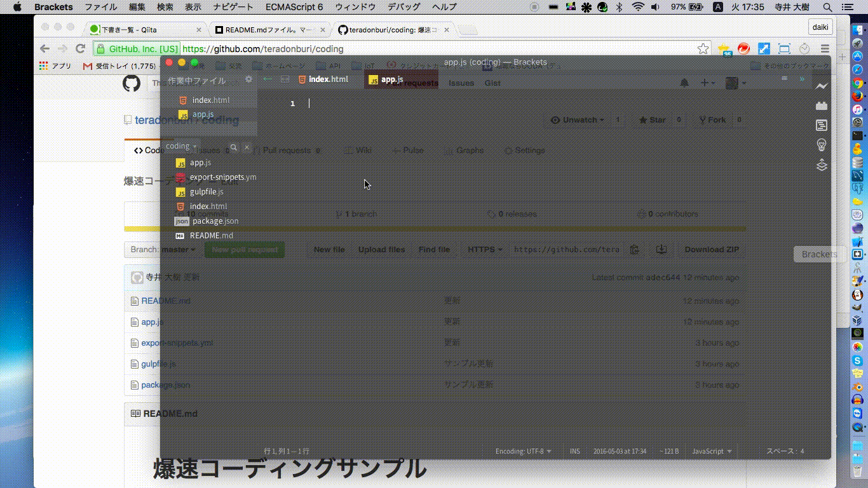This screenshot has width=868, height=488.
Task: Open 編集 menu in menu bar
Action: pos(137,7)
